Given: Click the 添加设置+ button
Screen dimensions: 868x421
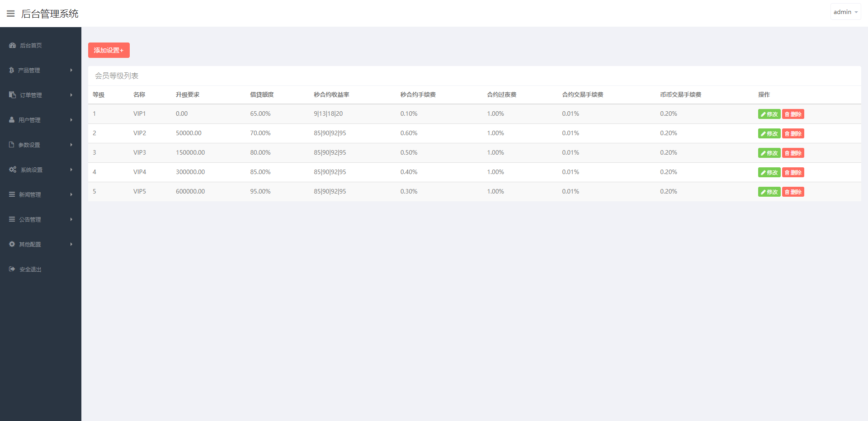Looking at the screenshot, I should (108, 50).
